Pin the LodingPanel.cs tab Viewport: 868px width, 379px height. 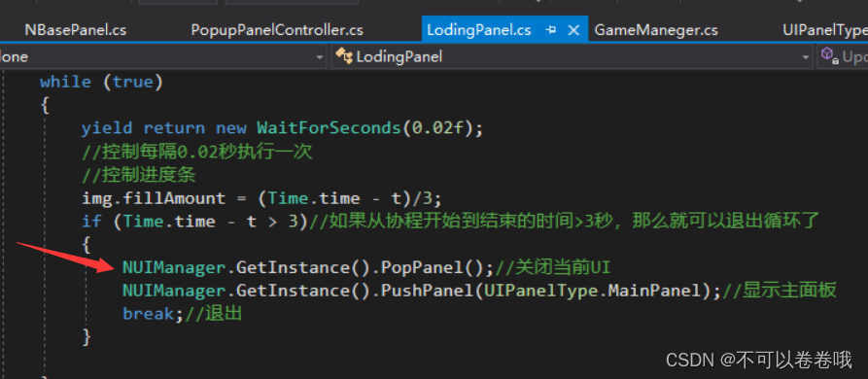(551, 30)
